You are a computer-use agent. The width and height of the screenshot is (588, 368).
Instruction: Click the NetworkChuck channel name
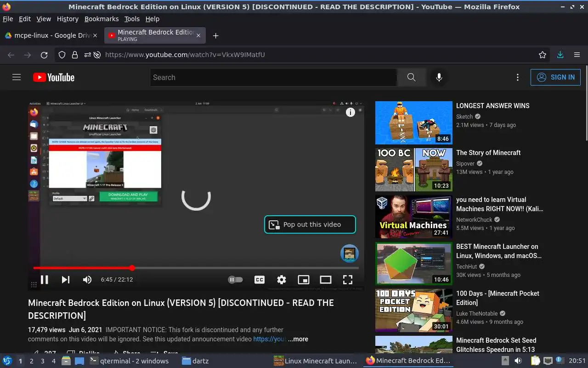pyautogui.click(x=474, y=220)
